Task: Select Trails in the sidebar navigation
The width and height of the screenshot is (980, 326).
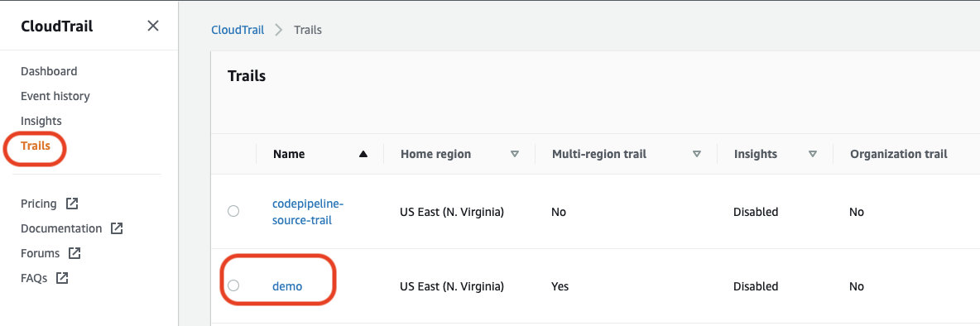Action: click(x=36, y=146)
